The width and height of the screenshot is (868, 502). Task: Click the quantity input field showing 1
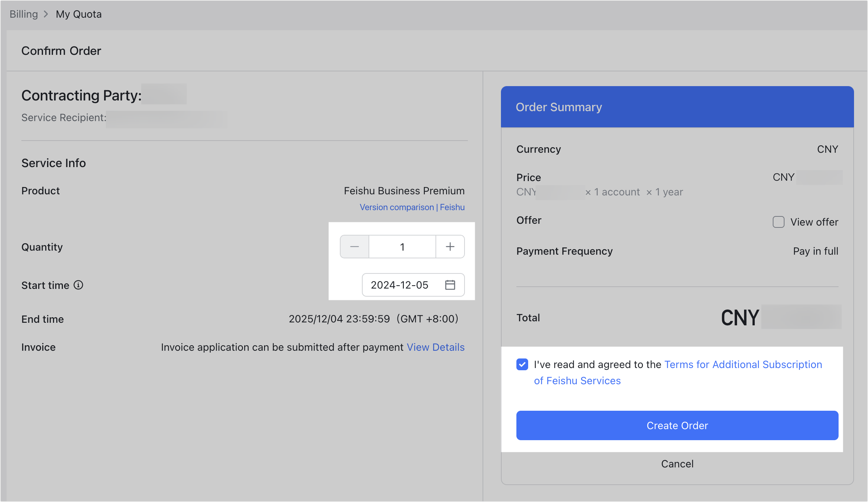tap(402, 247)
